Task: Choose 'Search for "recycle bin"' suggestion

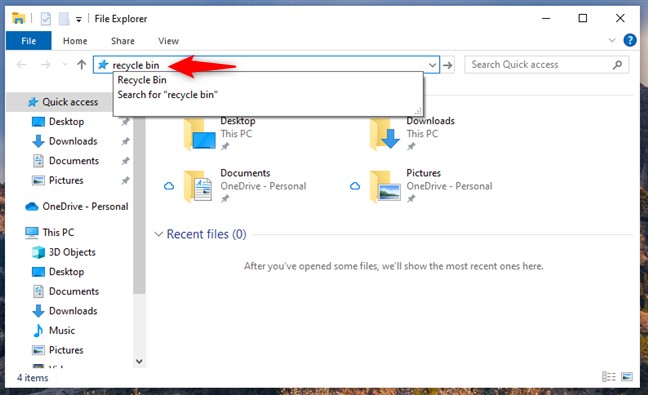Action: click(167, 95)
